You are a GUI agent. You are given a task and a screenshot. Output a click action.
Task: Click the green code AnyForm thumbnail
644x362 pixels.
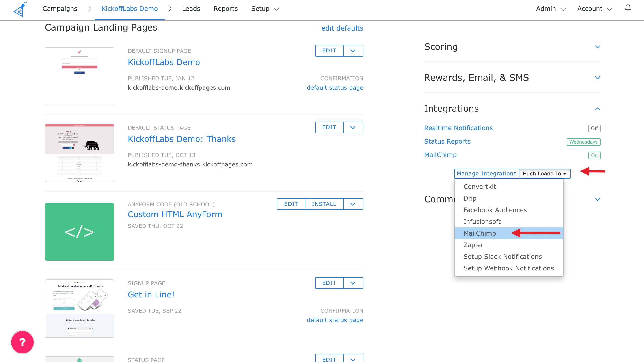[80, 232]
